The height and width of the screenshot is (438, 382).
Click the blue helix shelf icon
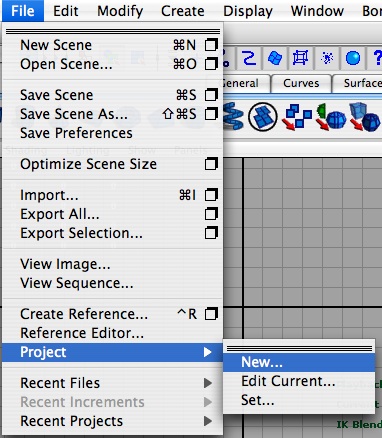pos(233,116)
